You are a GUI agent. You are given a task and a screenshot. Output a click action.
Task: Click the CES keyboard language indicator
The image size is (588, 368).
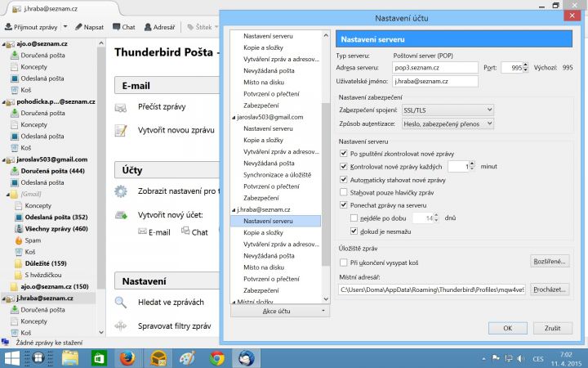coord(537,359)
